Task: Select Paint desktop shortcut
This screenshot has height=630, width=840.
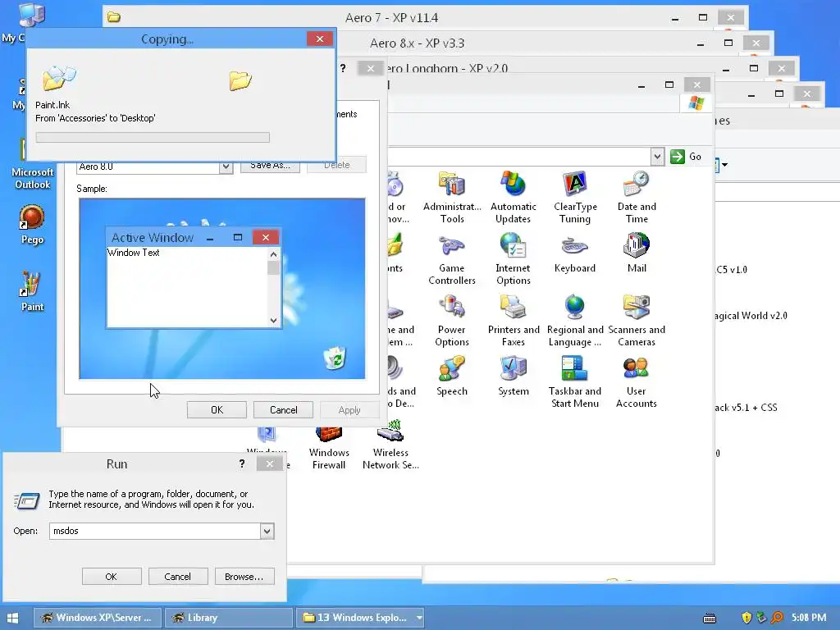Action: [x=32, y=292]
